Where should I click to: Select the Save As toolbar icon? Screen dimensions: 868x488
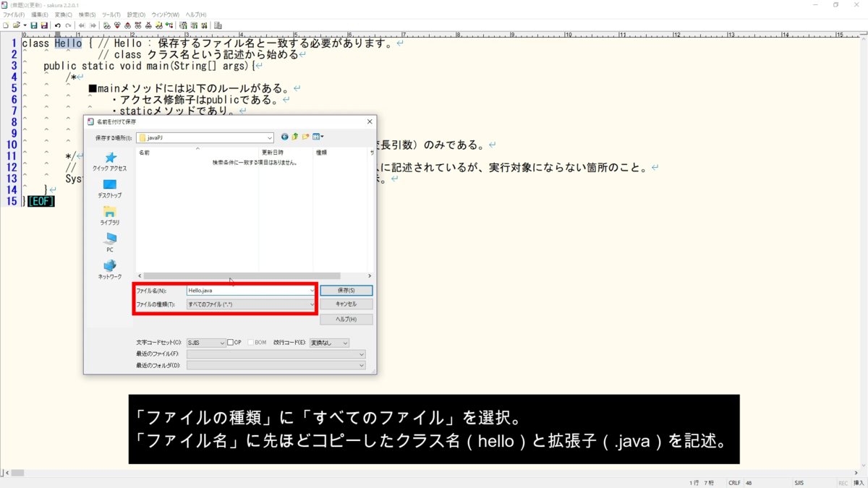click(x=43, y=25)
